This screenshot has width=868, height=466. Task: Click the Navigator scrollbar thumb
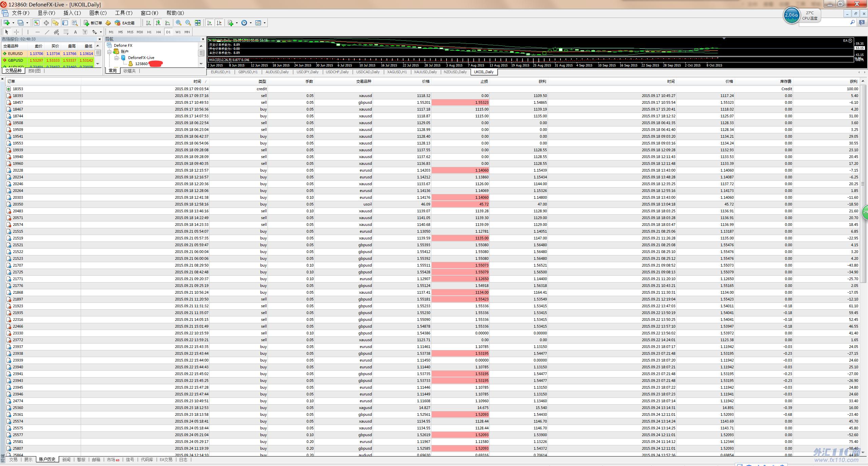pos(201,53)
